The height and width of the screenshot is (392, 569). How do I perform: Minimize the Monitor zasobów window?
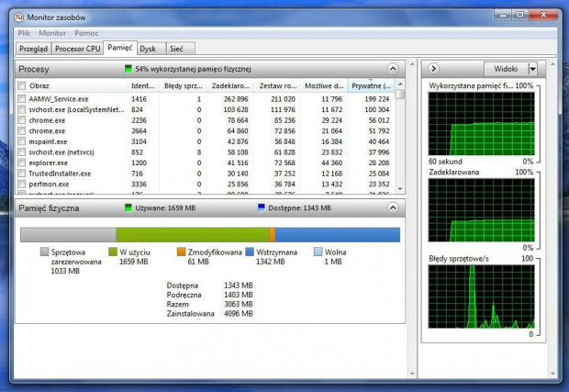point(503,15)
